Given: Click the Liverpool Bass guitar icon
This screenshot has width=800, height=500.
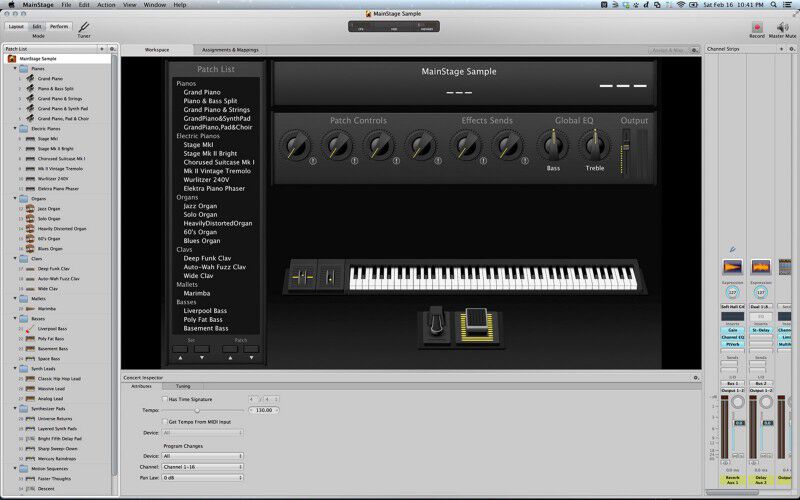Looking at the screenshot, I should [30, 329].
